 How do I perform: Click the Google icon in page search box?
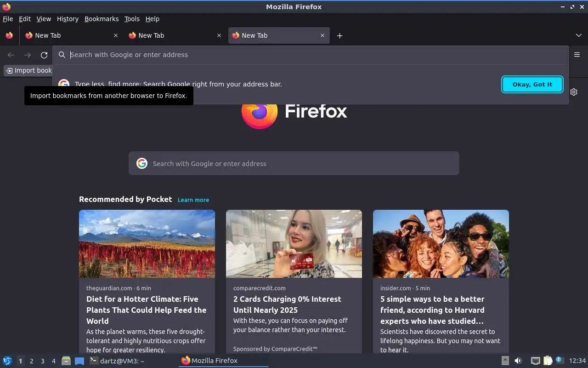coord(142,163)
